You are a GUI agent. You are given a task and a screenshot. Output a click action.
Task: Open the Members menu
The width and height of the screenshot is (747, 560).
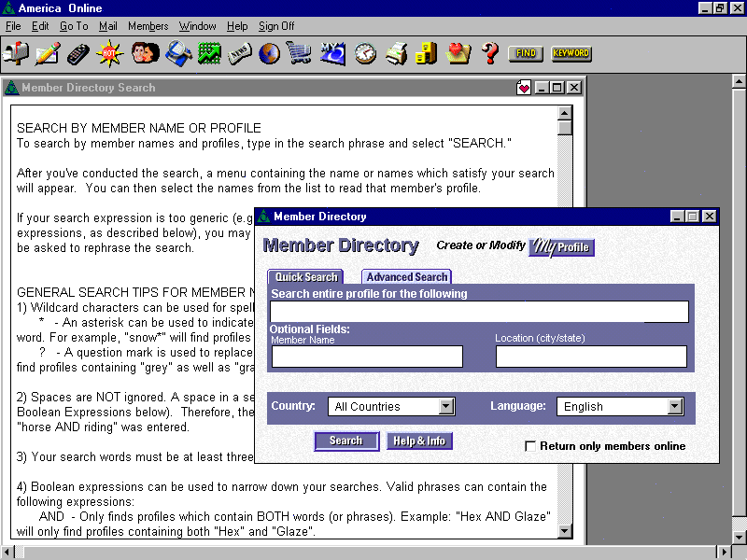[148, 26]
